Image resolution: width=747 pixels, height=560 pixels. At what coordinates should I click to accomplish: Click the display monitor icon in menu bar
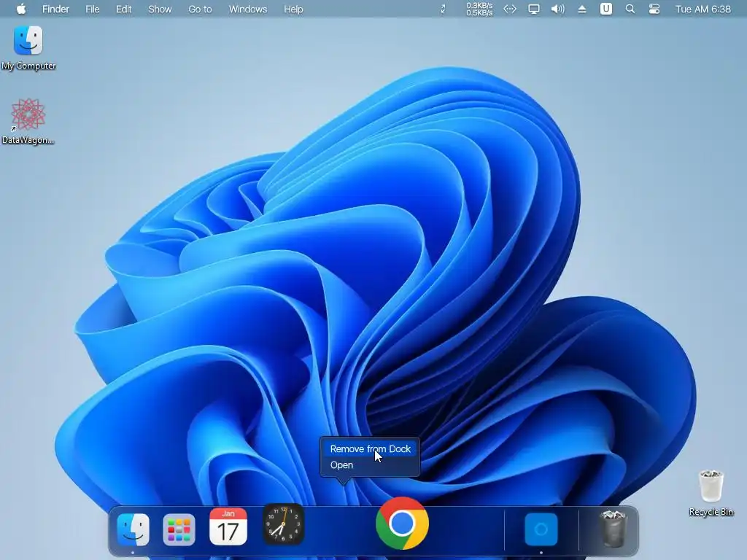point(534,9)
